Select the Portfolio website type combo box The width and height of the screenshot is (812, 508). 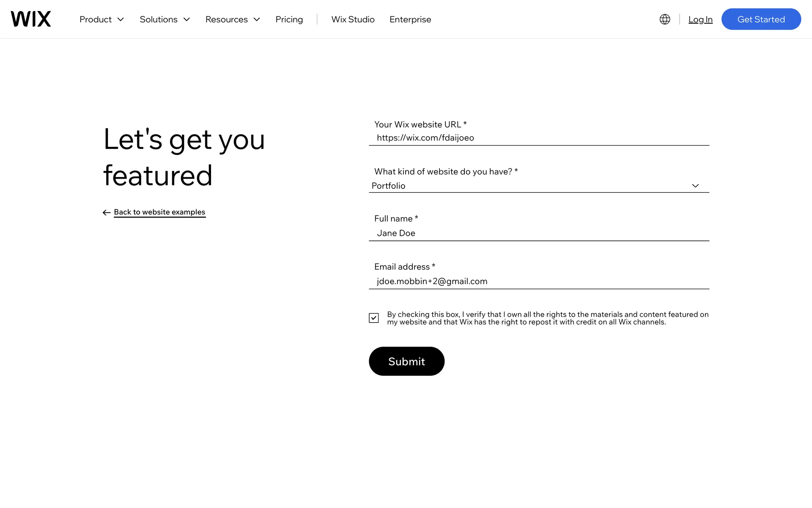pos(539,186)
